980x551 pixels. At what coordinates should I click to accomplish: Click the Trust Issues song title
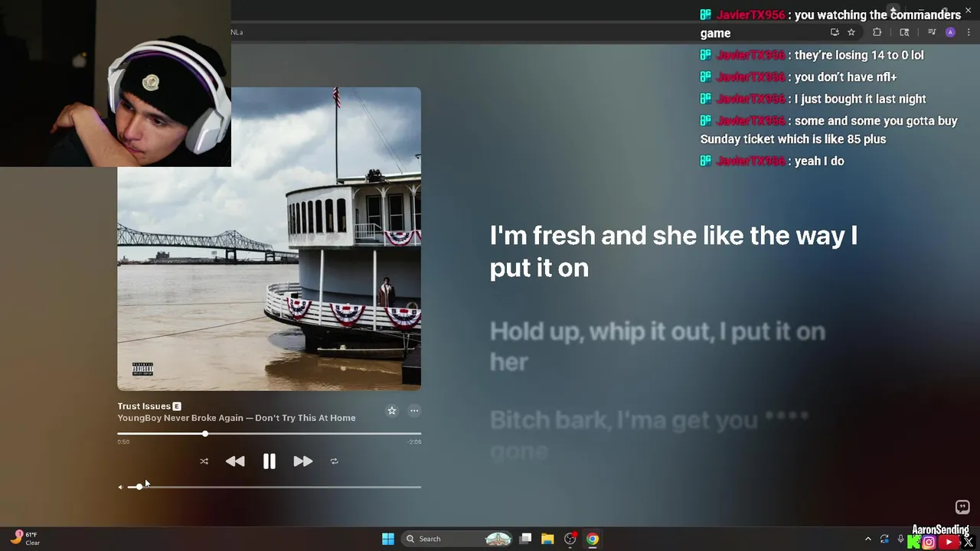pos(144,406)
